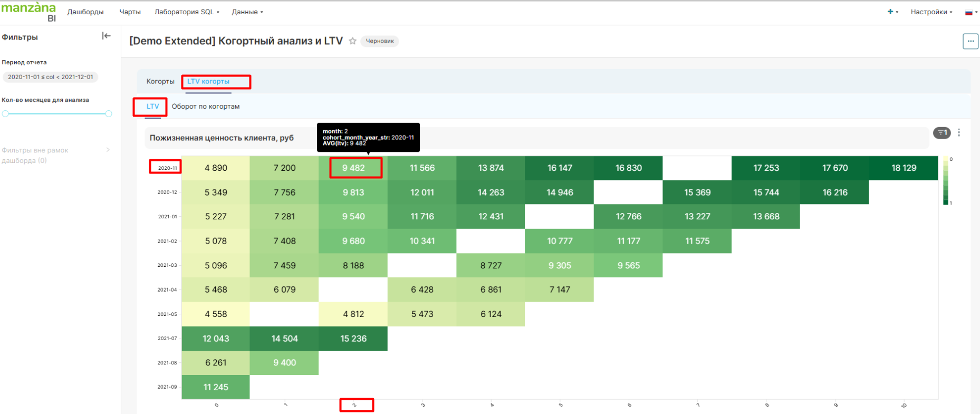
Task: Open the Настройки dropdown
Action: click(931, 12)
